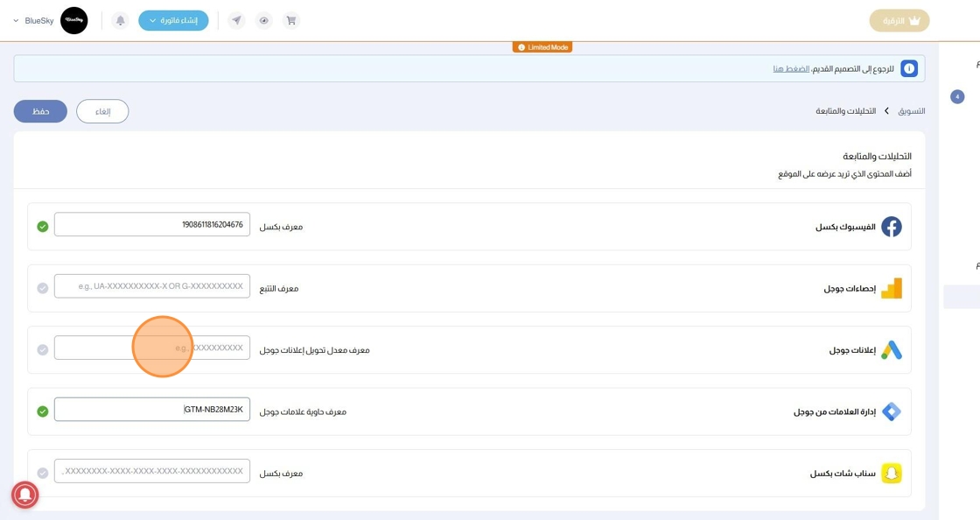Click the Google Tag Manager logo icon
980x520 pixels.
pos(892,411)
